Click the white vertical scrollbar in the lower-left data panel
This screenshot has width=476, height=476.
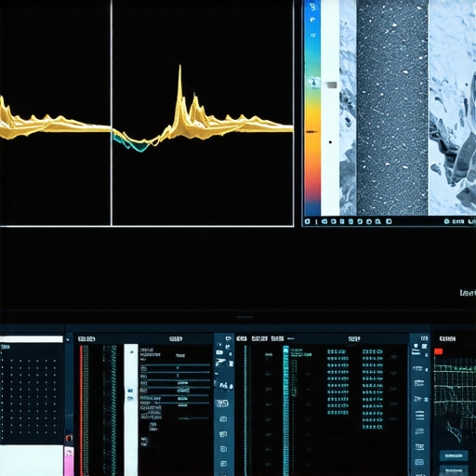pos(131,410)
